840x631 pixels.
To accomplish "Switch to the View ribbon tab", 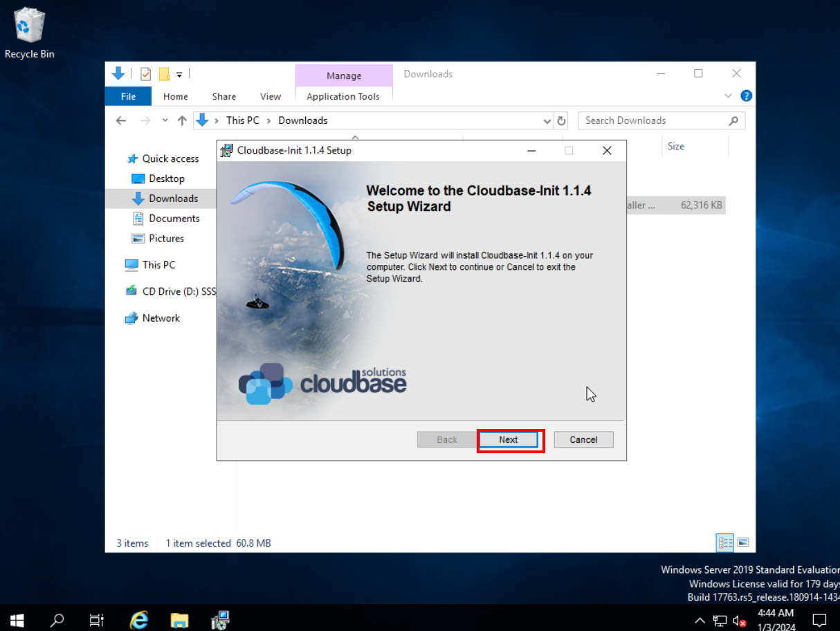I will (270, 96).
